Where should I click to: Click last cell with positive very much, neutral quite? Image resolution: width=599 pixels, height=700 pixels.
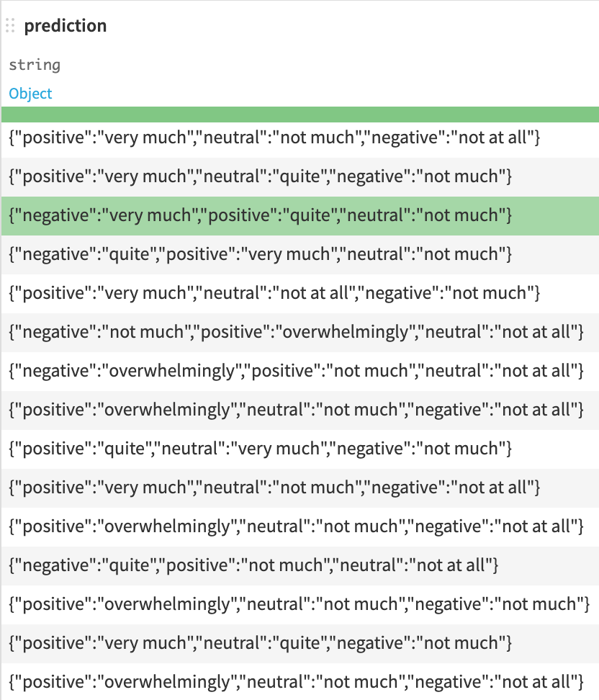pos(261,643)
